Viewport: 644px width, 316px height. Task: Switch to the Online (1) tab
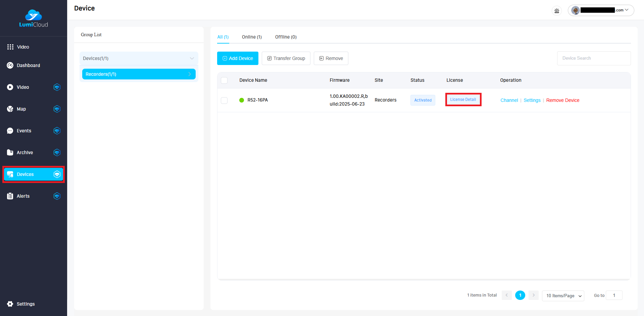pyautogui.click(x=252, y=37)
